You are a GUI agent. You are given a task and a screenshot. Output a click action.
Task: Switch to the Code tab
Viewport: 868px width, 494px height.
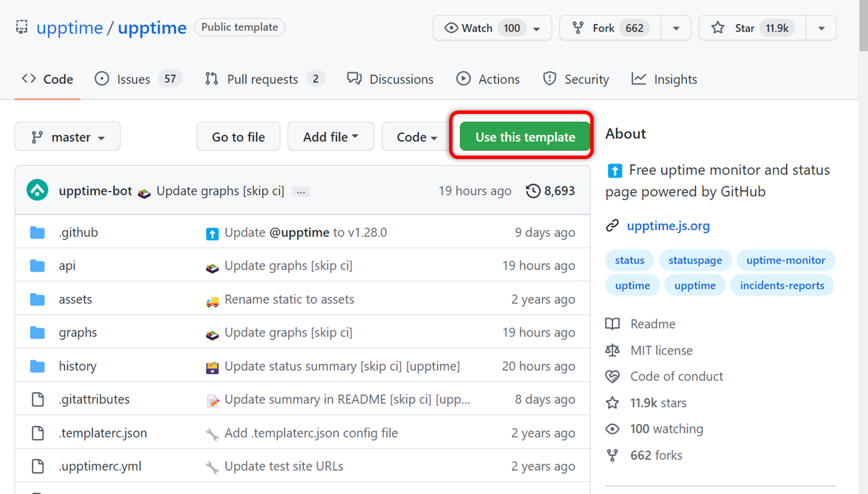(47, 79)
